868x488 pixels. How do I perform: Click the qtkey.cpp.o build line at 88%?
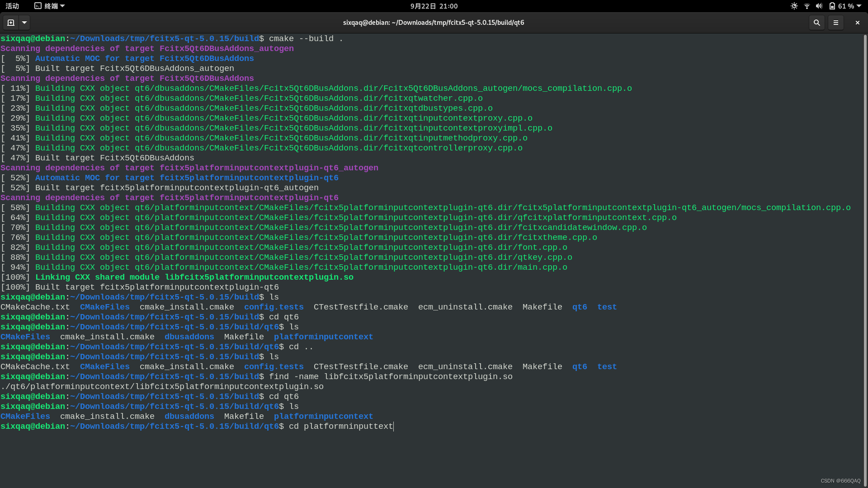287,258
